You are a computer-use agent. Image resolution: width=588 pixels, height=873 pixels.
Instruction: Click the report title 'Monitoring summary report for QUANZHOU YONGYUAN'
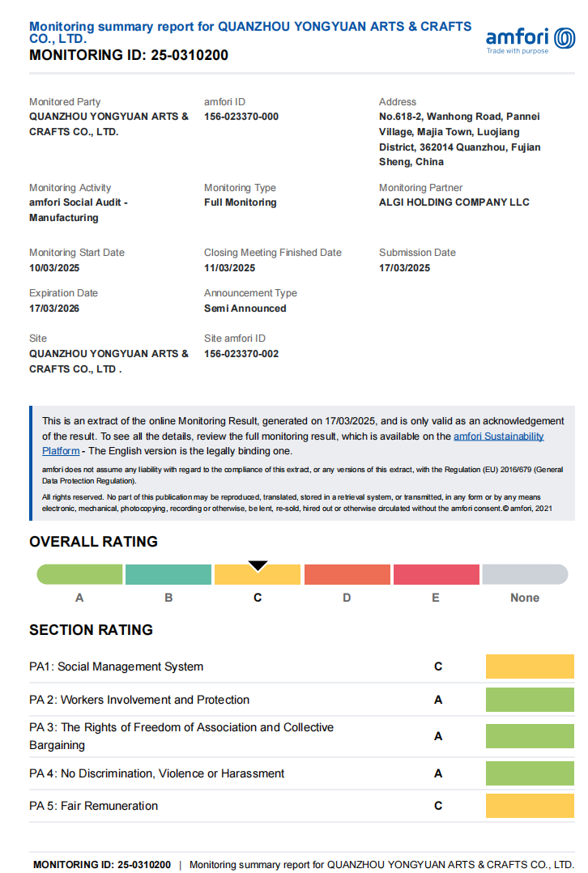250,32
